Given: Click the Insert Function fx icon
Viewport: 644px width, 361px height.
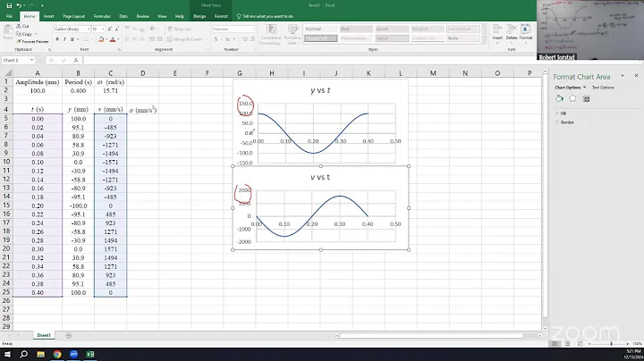Looking at the screenshot, I should point(75,60).
